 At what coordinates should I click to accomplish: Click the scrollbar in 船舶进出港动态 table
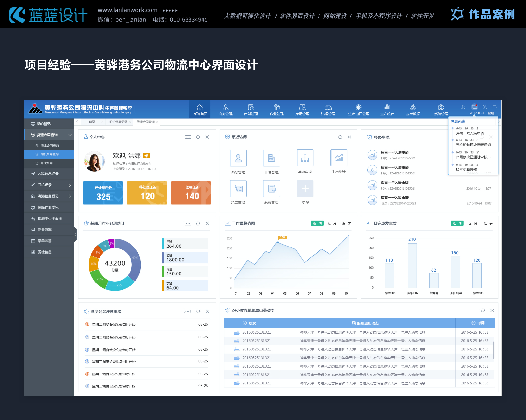(x=493, y=350)
